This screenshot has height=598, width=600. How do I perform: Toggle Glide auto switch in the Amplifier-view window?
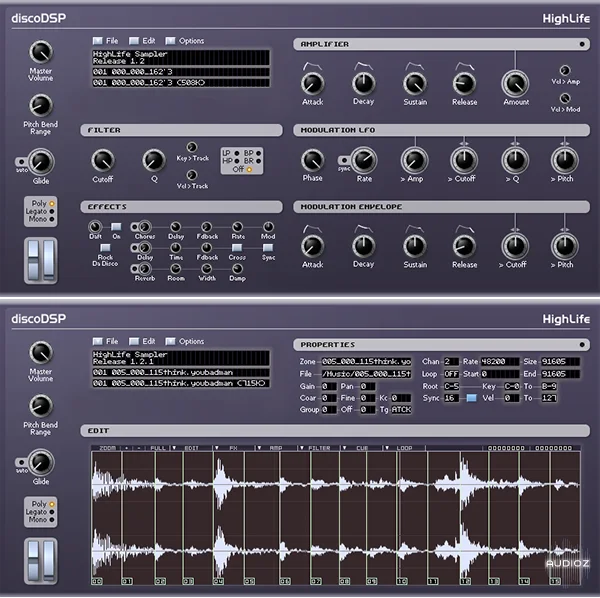click(21, 162)
